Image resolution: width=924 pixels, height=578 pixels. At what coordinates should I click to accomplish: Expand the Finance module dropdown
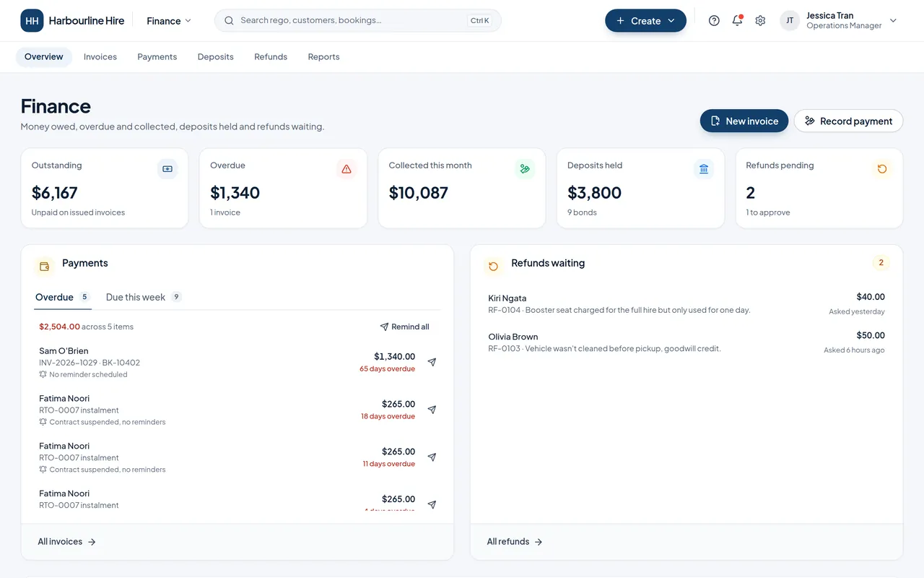(169, 21)
